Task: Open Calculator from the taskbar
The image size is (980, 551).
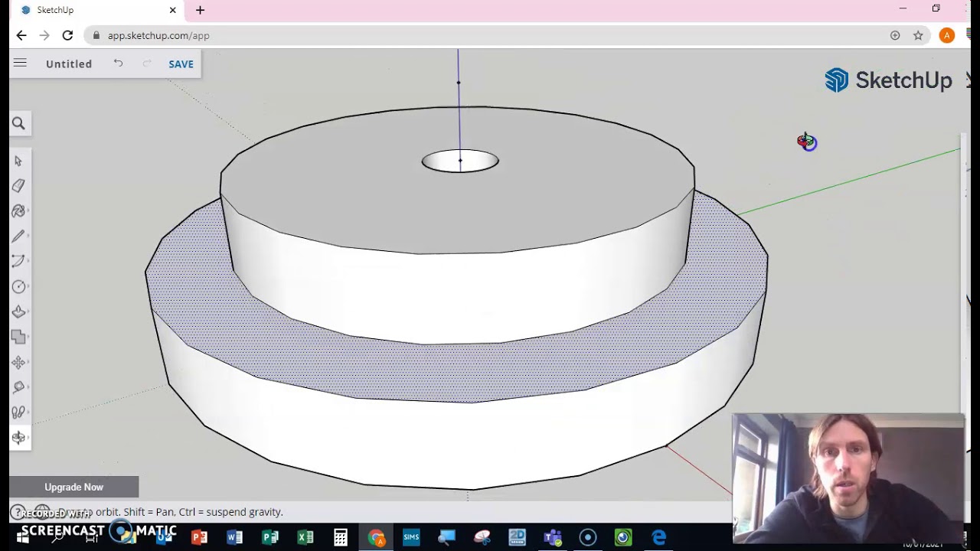Action: click(x=341, y=537)
